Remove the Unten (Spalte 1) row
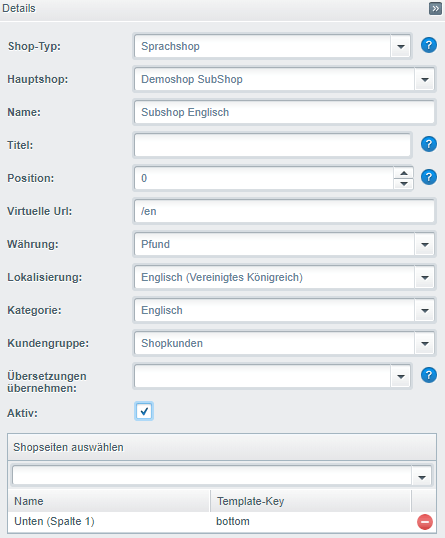This screenshot has height=538, width=445. point(424,522)
